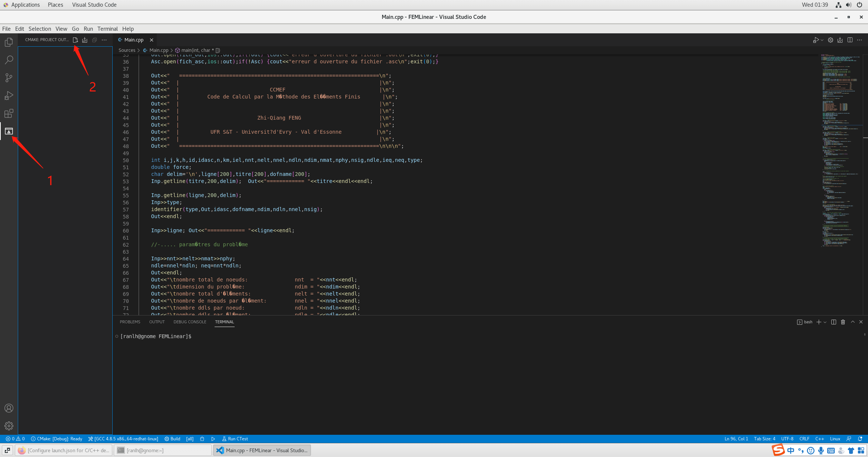The width and height of the screenshot is (868, 457).
Task: Open the Source Control view
Action: tap(9, 78)
